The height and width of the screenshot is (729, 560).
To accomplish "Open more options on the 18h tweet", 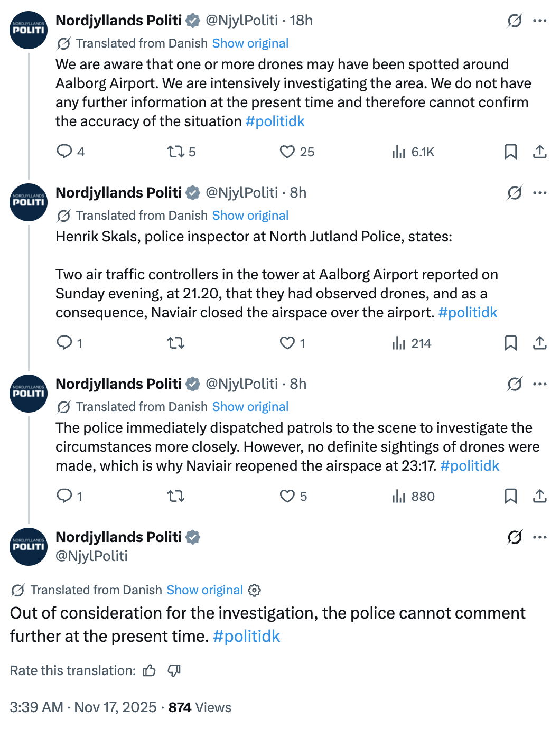I will click(x=539, y=21).
